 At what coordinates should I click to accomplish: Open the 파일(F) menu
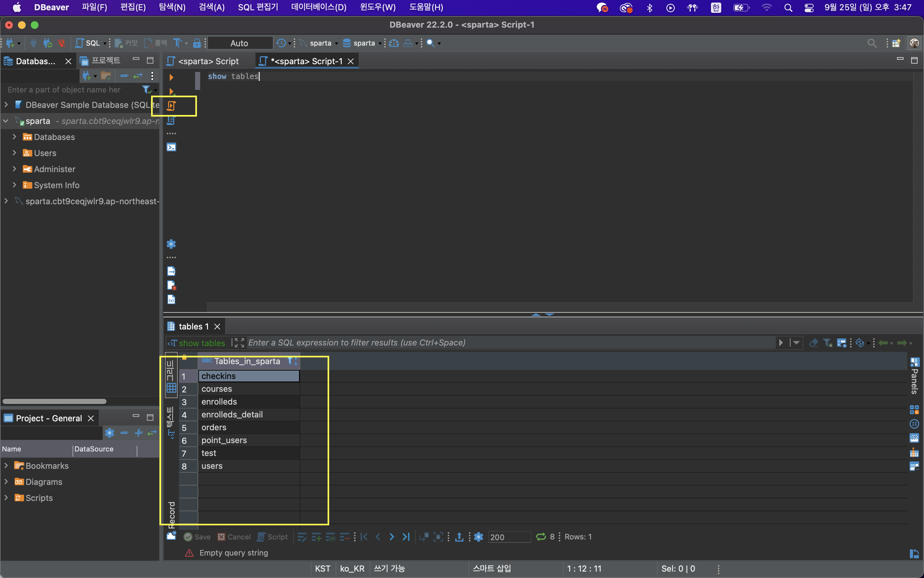pyautogui.click(x=94, y=8)
